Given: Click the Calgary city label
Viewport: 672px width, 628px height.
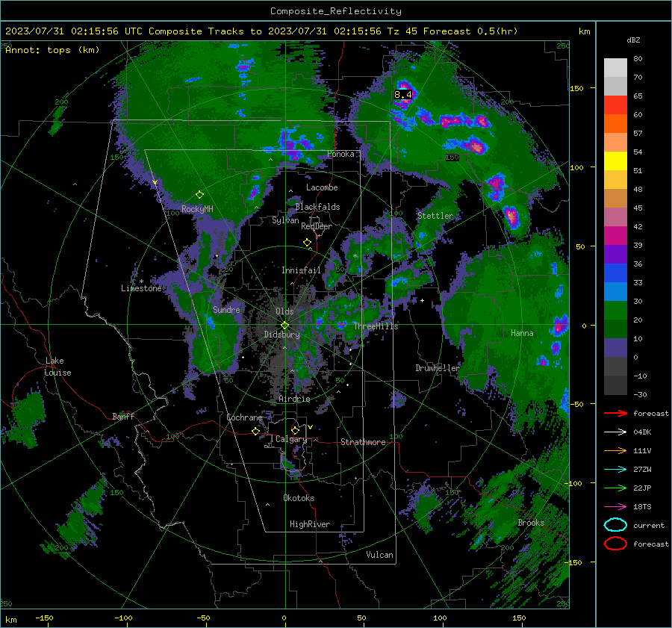Looking at the screenshot, I should [x=291, y=439].
